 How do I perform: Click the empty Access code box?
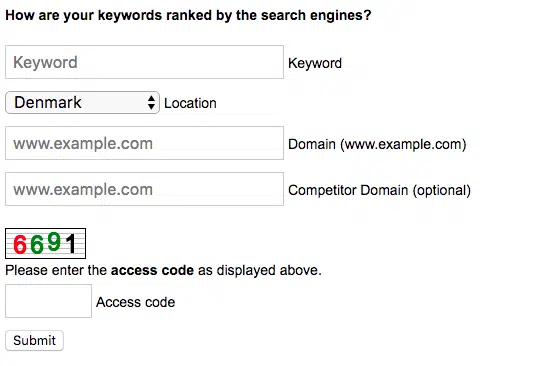(48, 301)
